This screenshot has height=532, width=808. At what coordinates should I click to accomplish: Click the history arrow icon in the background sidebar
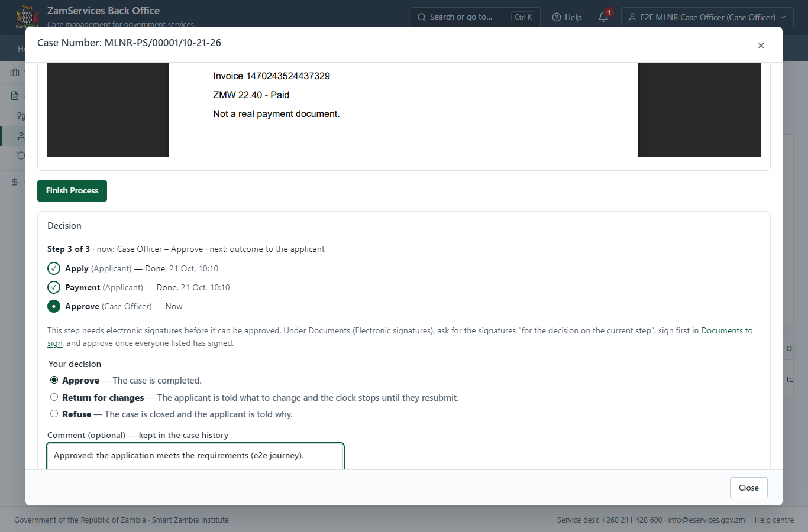pos(21,155)
